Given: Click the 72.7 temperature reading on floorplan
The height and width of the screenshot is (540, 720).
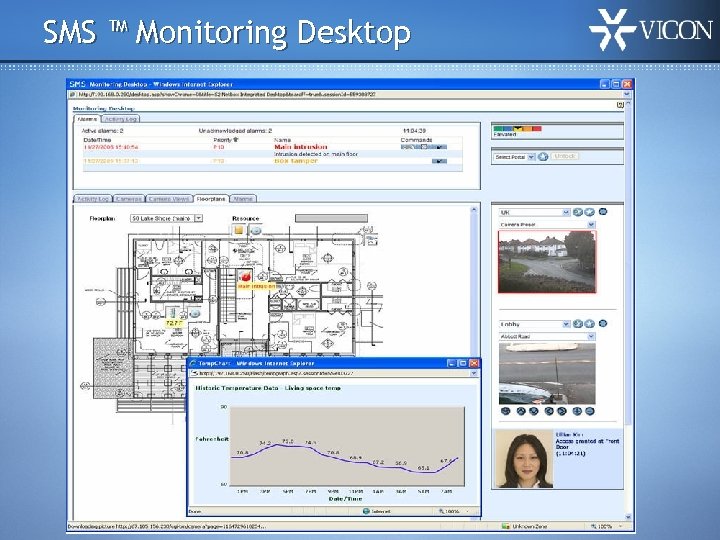Looking at the screenshot, I should (x=174, y=323).
